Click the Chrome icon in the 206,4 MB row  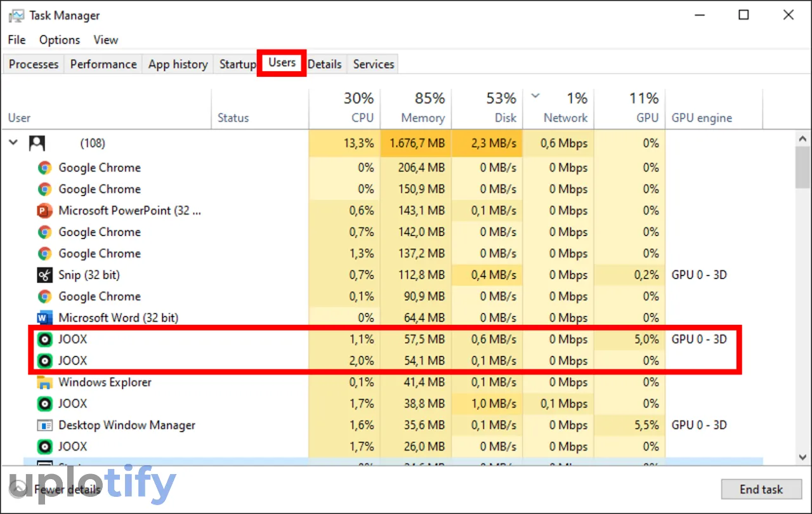[44, 168]
